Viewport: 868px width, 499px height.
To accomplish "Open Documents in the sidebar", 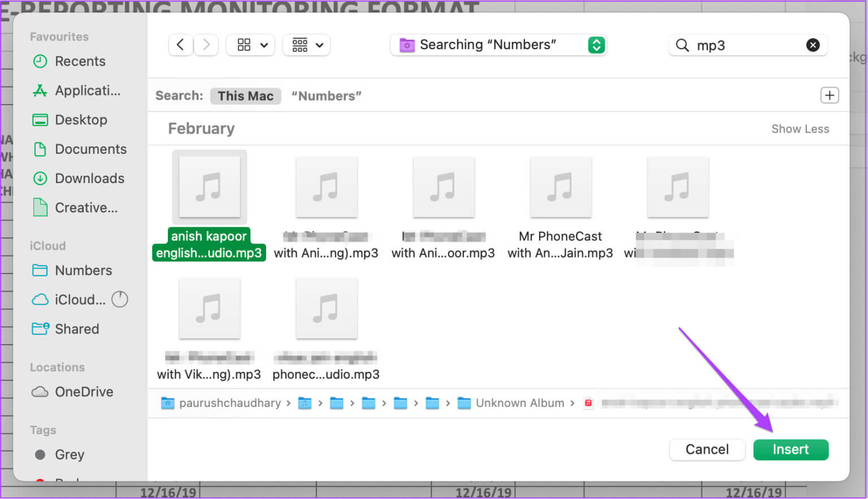I will pos(80,149).
